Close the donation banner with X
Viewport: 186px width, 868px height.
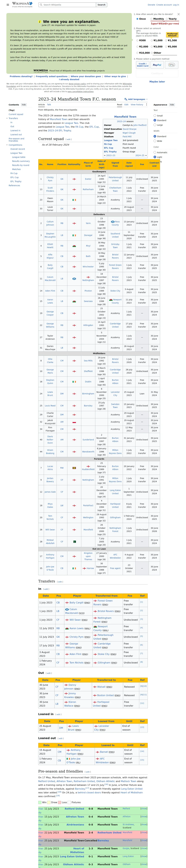tap(179, 14)
